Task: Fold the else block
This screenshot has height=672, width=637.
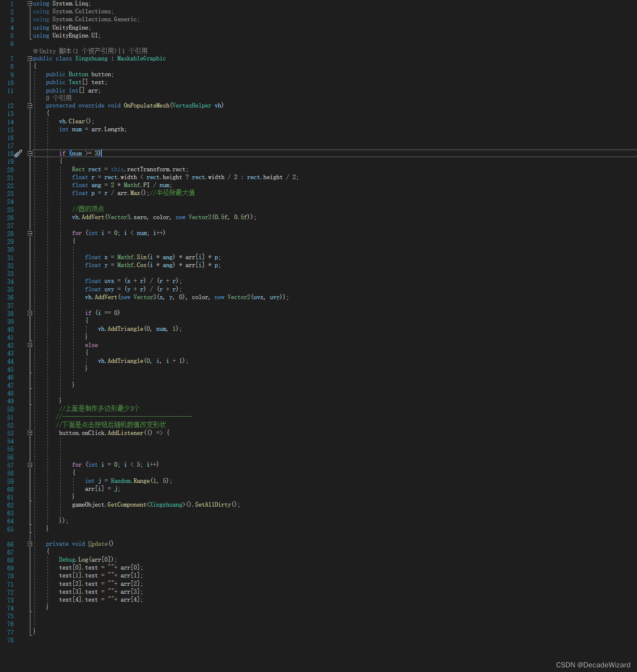Action: click(x=30, y=345)
